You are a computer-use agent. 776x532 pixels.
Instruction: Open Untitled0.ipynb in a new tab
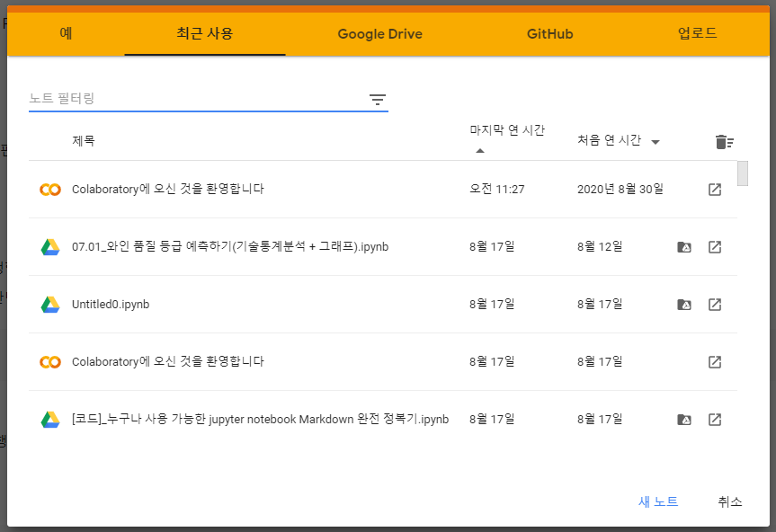pyautogui.click(x=715, y=304)
